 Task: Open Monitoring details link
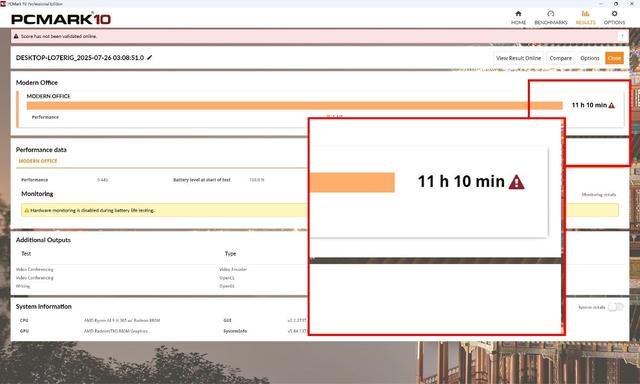tap(598, 195)
